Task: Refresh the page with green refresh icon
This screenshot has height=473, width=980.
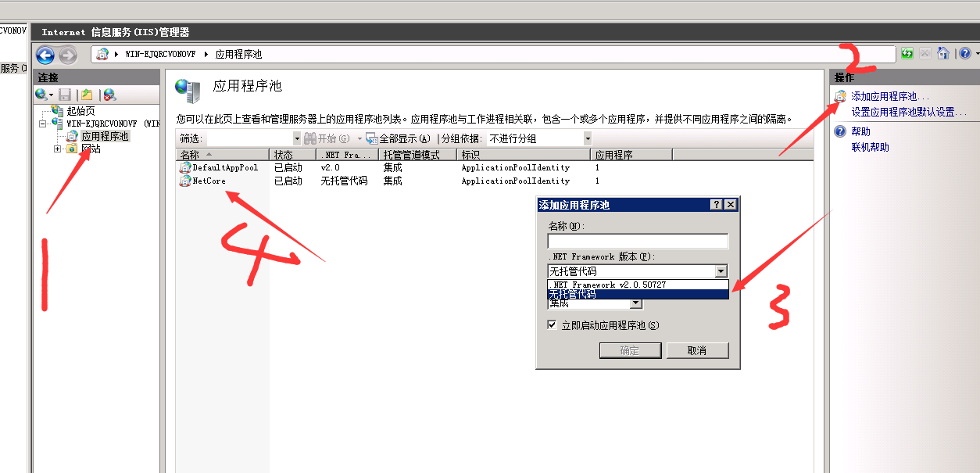Action: 907,53
